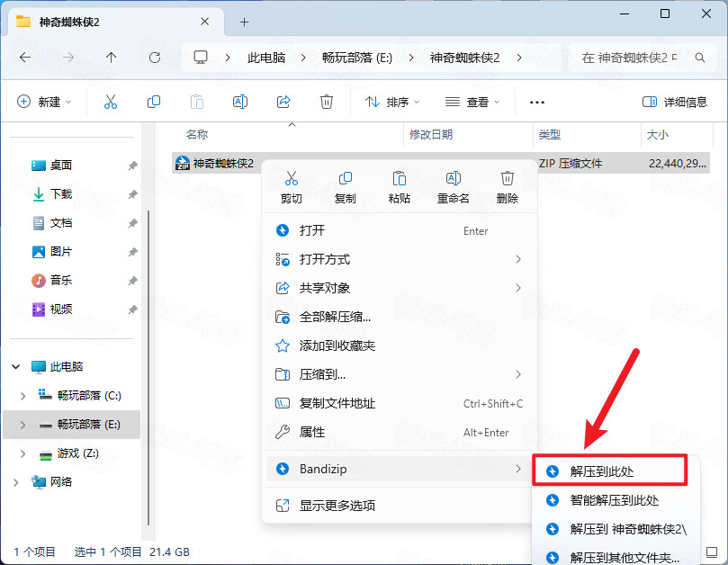Viewport: 728px width, 565px height.
Task: Sort by the 名称 column header
Action: coord(197,135)
